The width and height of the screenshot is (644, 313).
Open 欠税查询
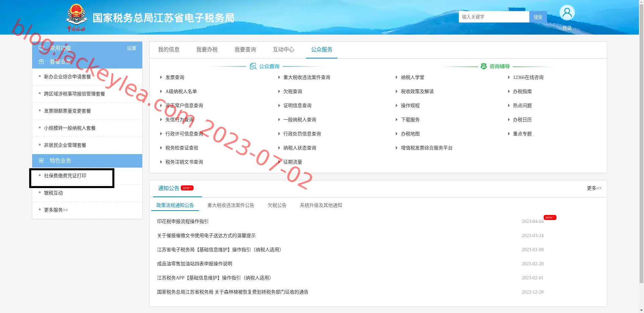coord(292,91)
